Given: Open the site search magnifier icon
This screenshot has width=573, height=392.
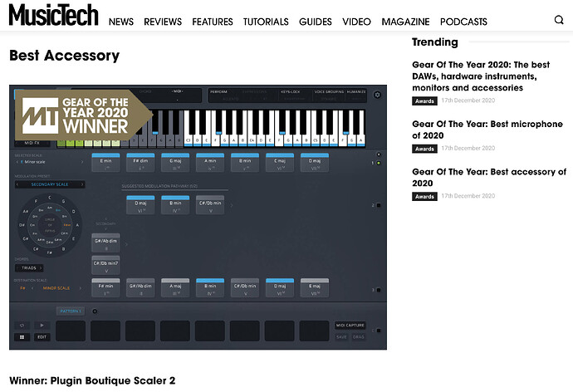Looking at the screenshot, I should (x=559, y=20).
